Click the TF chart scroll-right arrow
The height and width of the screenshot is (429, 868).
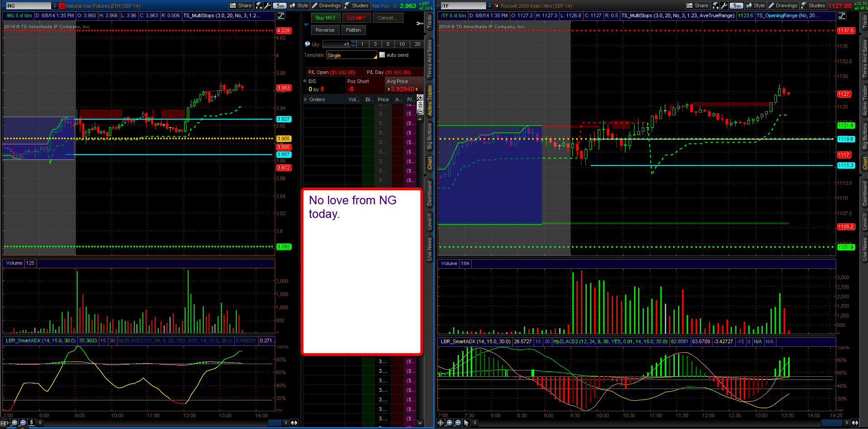click(846, 423)
